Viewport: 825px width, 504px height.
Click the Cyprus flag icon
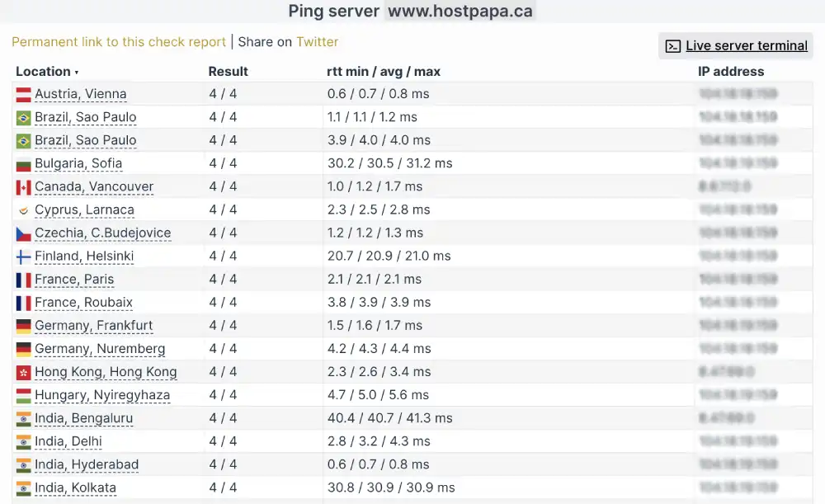(23, 210)
